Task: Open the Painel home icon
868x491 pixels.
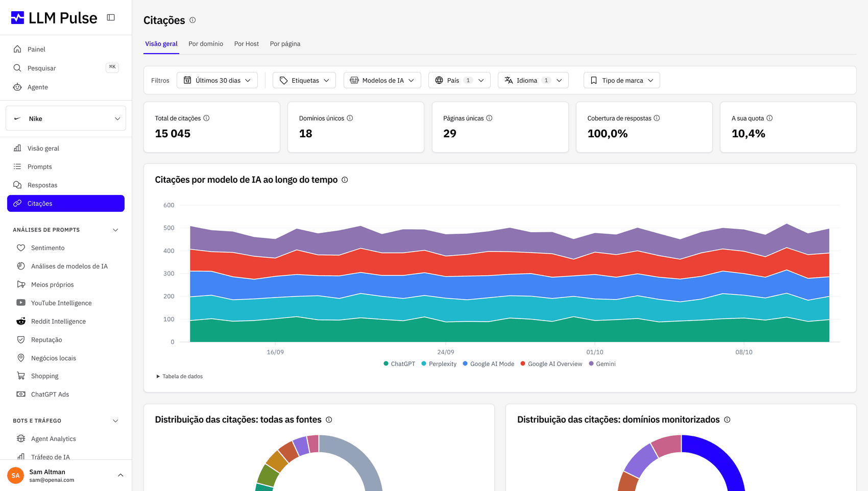Action: coord(17,49)
